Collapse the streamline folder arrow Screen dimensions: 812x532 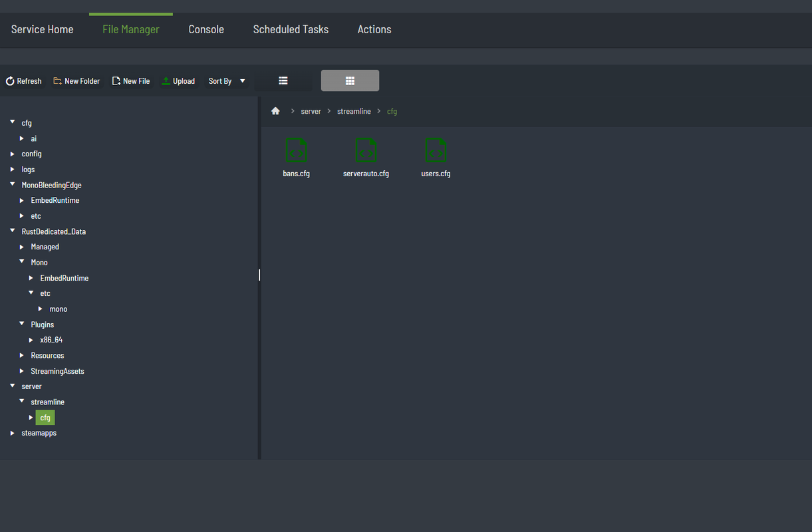pyautogui.click(x=22, y=402)
